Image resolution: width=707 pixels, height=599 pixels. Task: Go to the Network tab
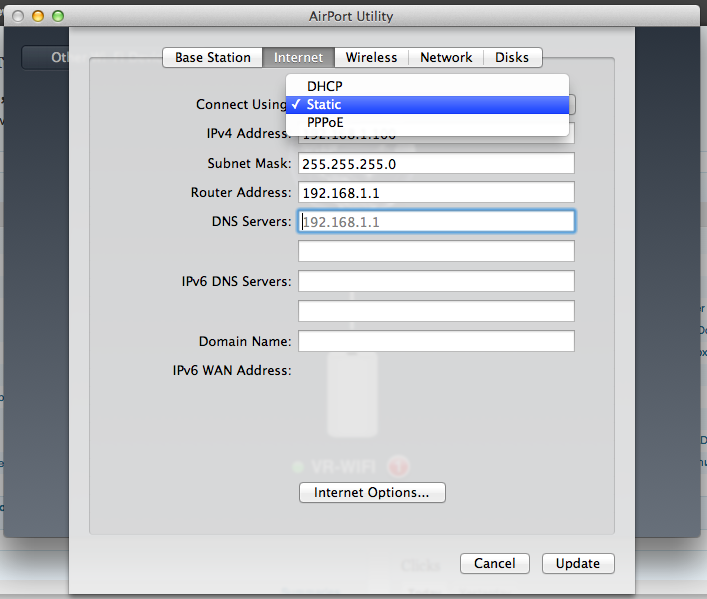pyautogui.click(x=446, y=58)
